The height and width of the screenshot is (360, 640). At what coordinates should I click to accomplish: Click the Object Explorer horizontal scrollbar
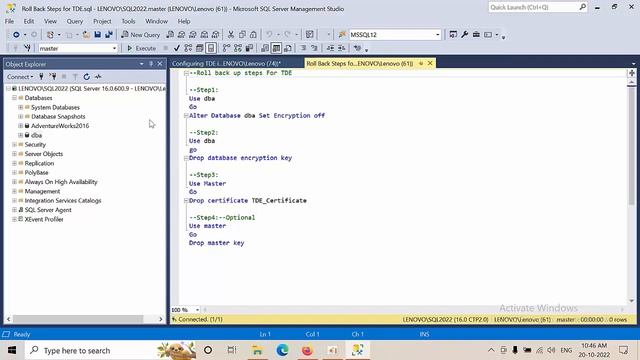(x=78, y=319)
